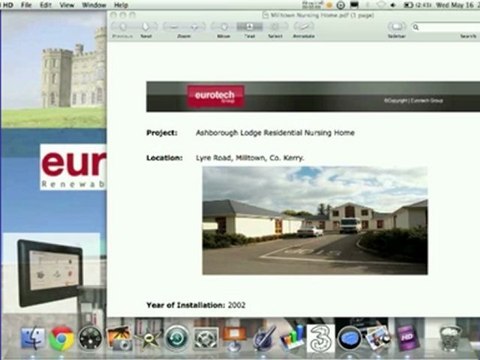Select the Text tool in Preview toolbar
The width and height of the screenshot is (480, 360).
(x=249, y=27)
